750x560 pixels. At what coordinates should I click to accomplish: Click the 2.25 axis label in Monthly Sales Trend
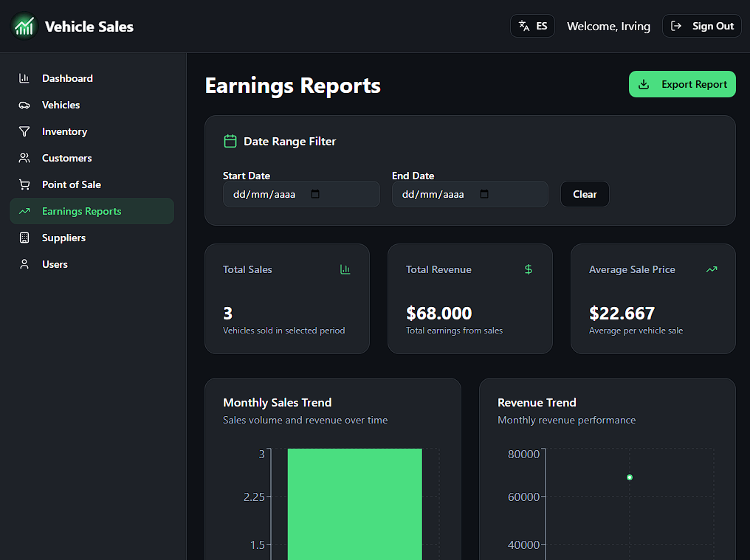[x=254, y=497]
